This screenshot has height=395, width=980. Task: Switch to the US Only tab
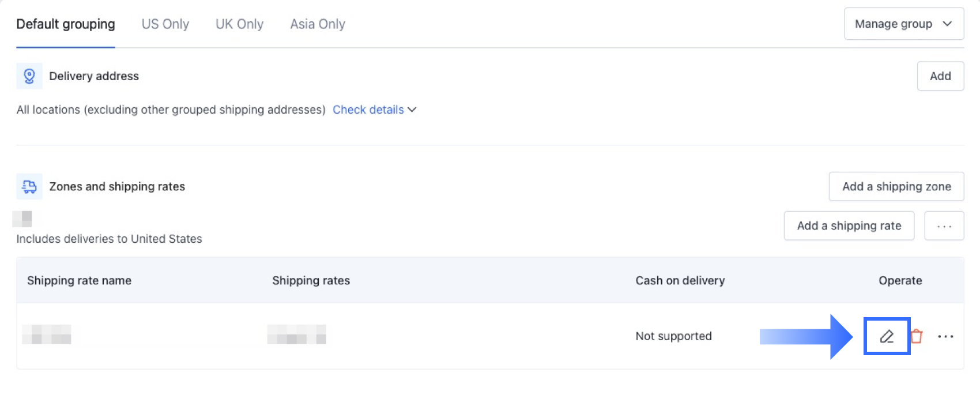pos(165,24)
